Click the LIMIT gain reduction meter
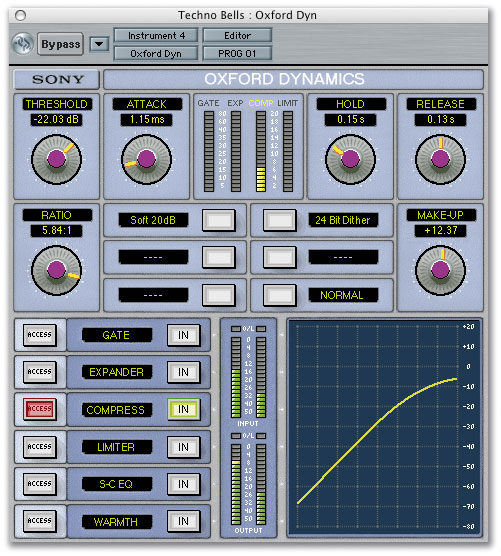 [x=288, y=151]
